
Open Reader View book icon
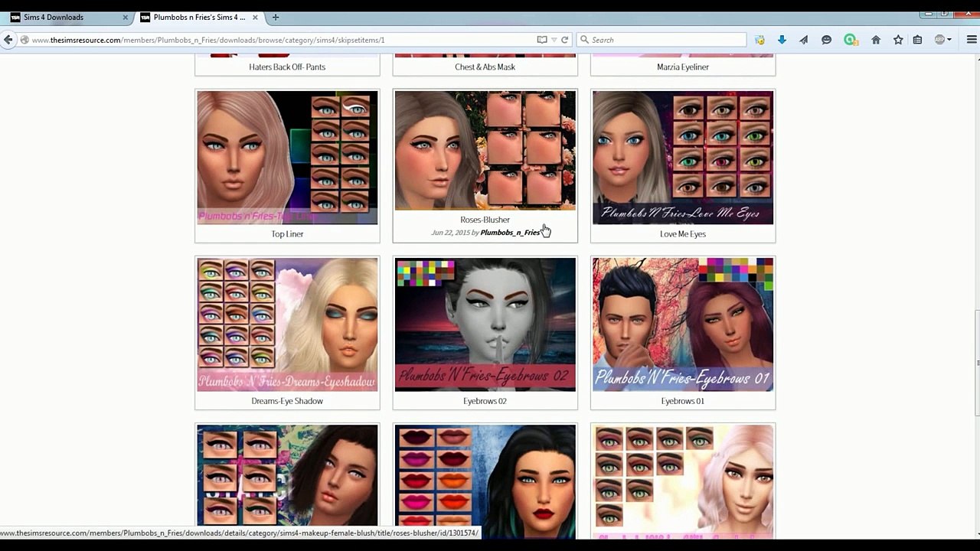[x=542, y=40]
